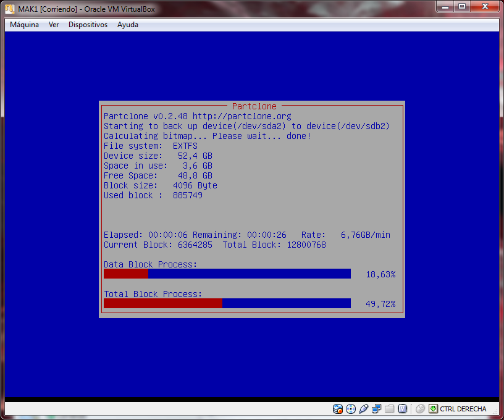Click the 18,63% data block percentage

pos(380,274)
